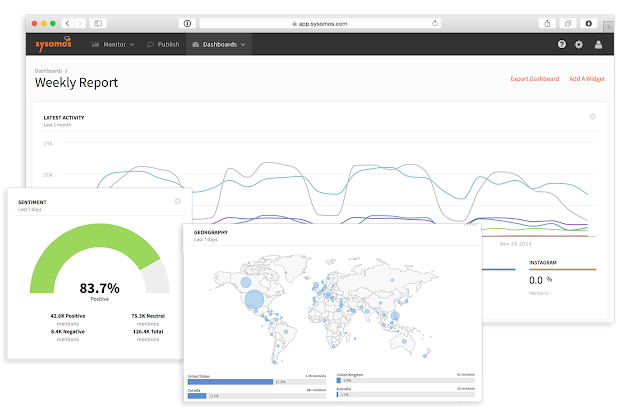Click the Geography widget heading

click(211, 232)
